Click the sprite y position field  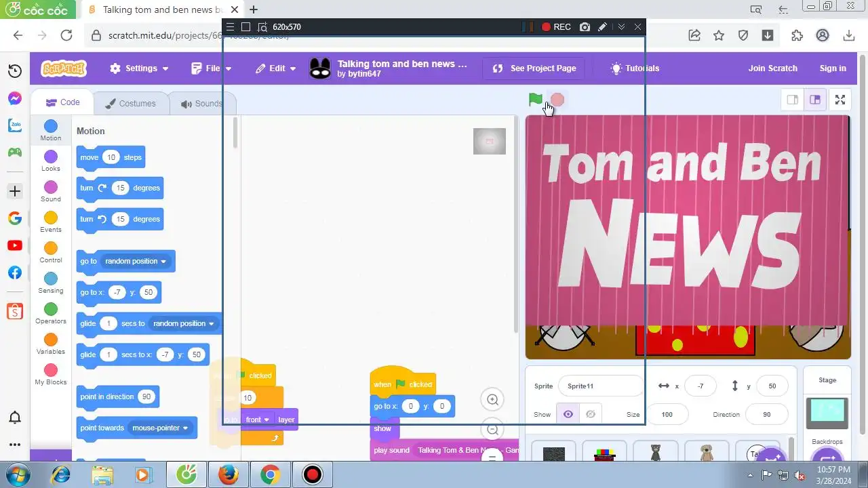(x=772, y=386)
